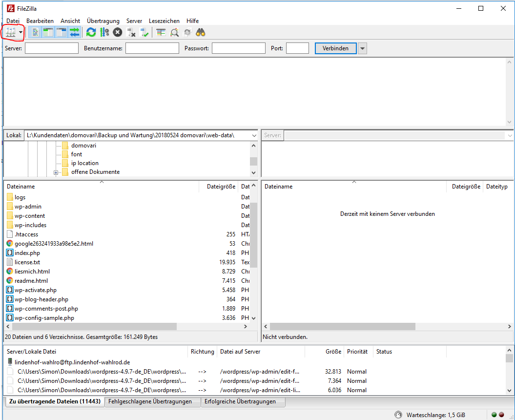Viewport: 515px width, 420px height.
Task: Open the Site Manager dropdown arrow
Action: [21, 32]
